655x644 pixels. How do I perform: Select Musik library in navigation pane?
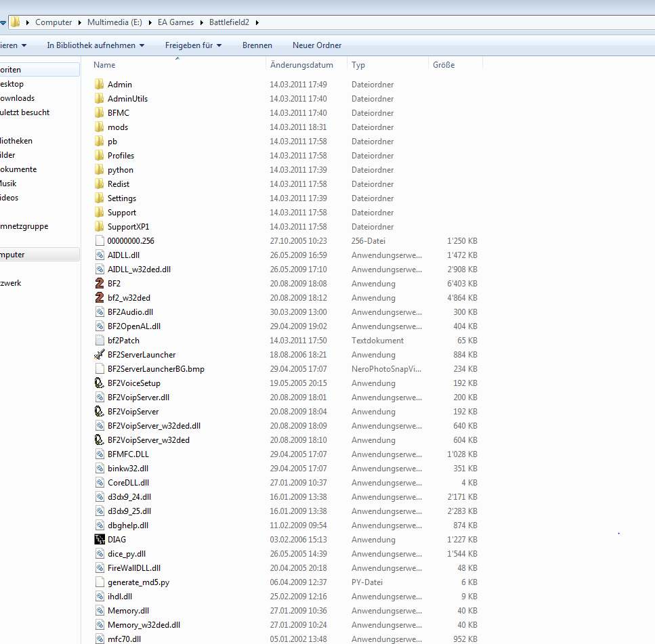pyautogui.click(x=8, y=184)
